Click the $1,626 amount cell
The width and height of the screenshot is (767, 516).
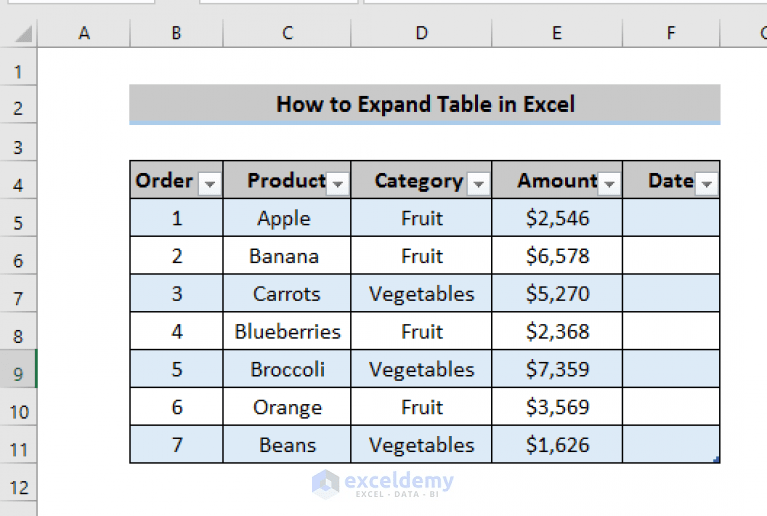557,445
